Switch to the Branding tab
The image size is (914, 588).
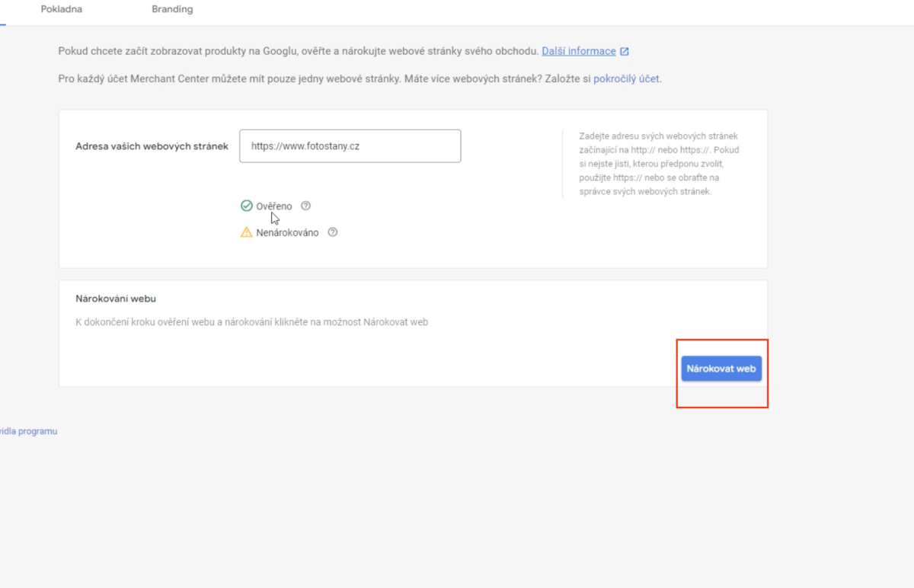tap(172, 10)
